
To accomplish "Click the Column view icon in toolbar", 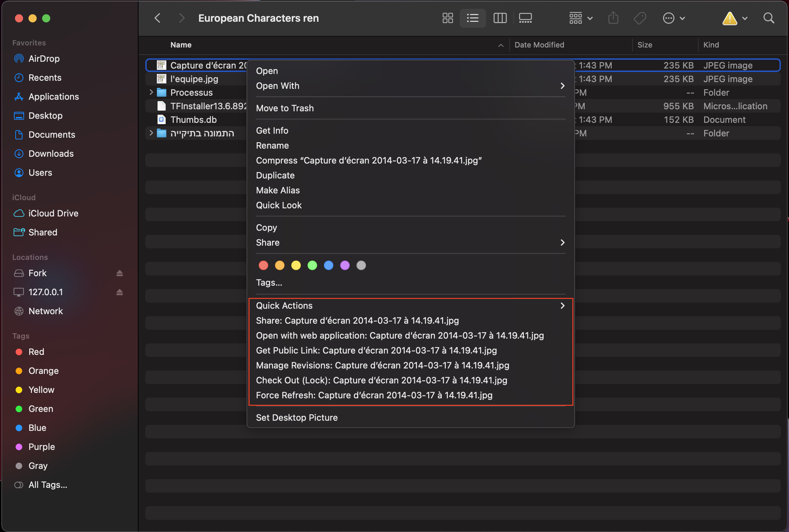I will [498, 18].
